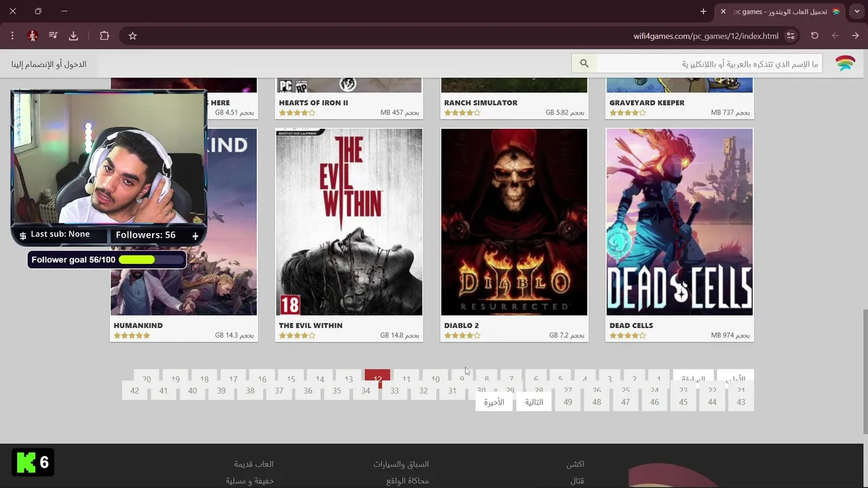Switch to the pc games browser tab

click(782, 12)
